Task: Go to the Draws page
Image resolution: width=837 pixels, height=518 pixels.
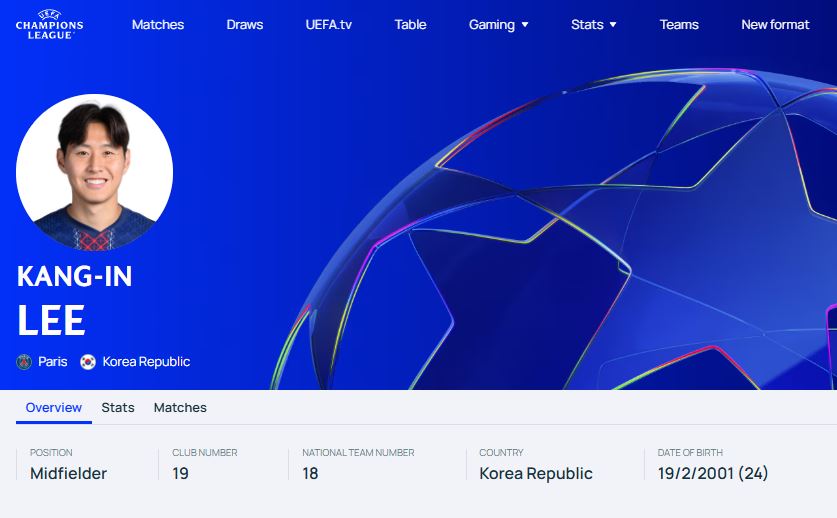Action: click(245, 24)
